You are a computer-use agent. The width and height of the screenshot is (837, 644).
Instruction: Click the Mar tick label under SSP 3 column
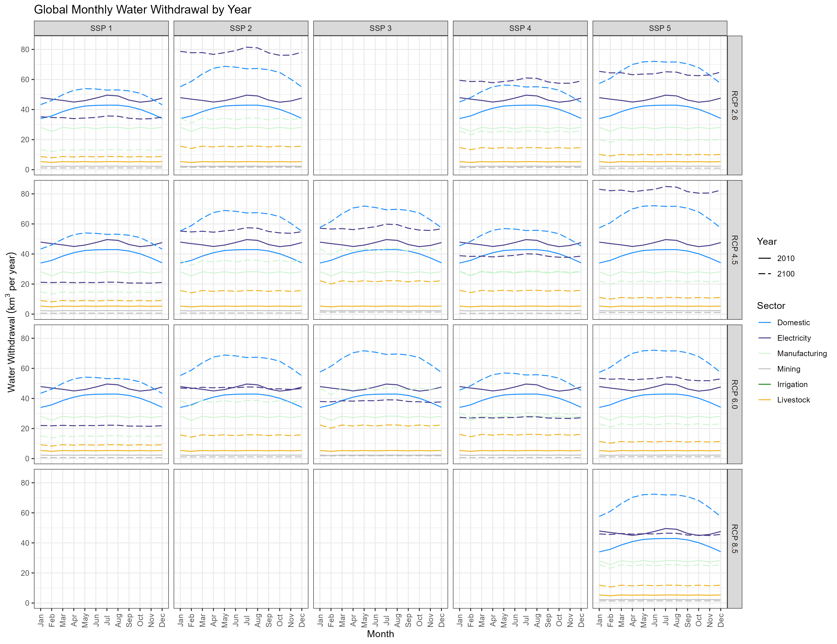pyautogui.click(x=342, y=620)
